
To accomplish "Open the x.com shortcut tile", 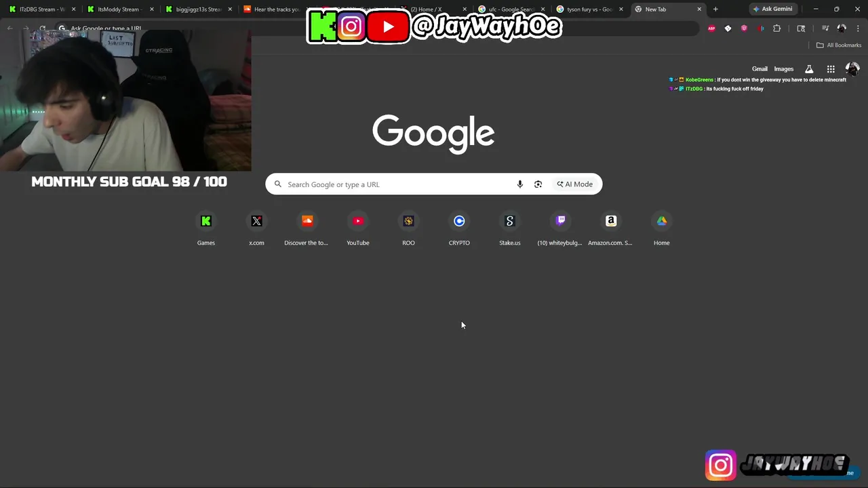I will point(256,230).
